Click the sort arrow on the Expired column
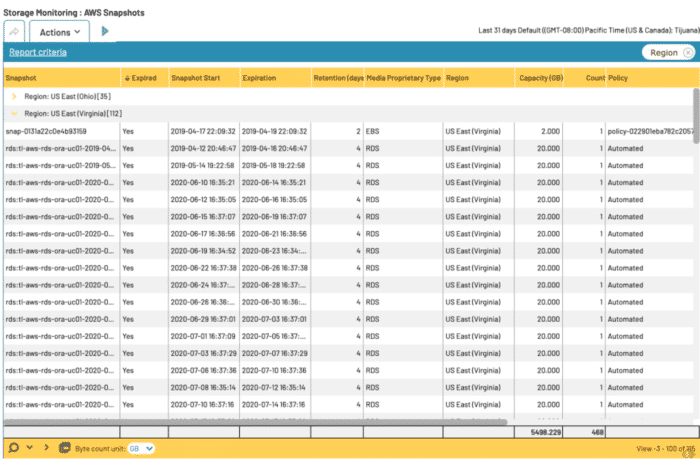 point(128,77)
